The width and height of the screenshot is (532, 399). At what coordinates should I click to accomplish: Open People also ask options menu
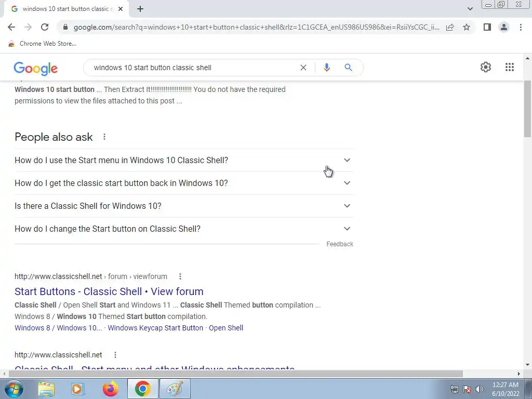coord(104,137)
